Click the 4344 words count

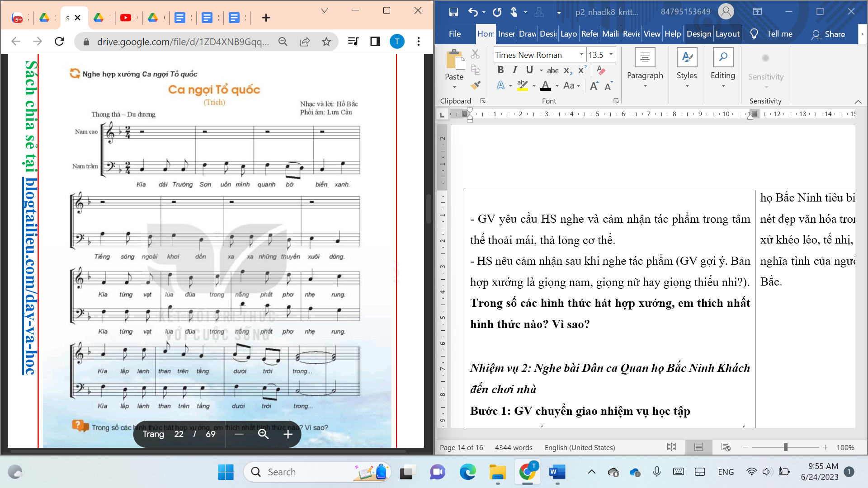pos(514,447)
